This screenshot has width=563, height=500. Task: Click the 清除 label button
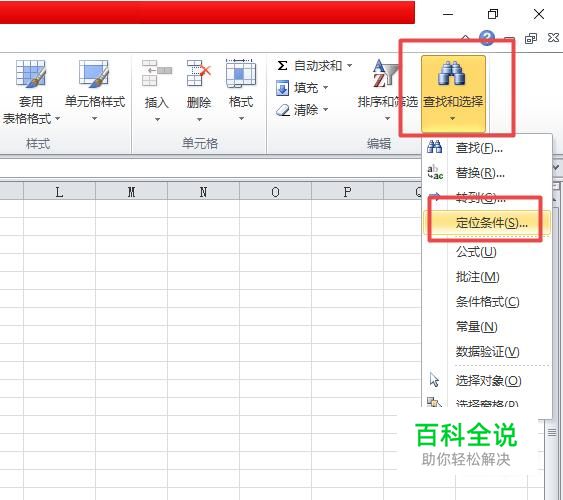pyautogui.click(x=306, y=109)
